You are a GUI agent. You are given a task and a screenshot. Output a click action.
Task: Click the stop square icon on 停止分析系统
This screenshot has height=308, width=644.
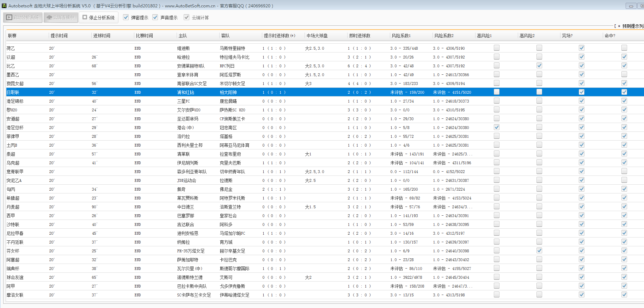85,17
